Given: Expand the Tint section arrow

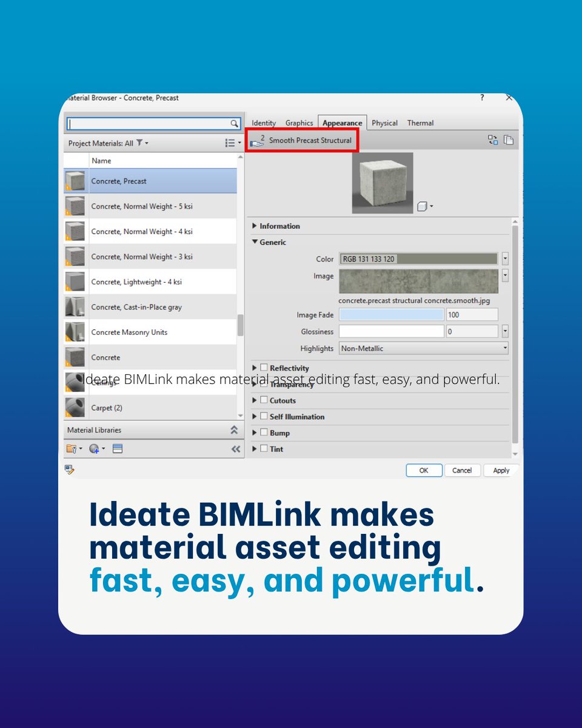Looking at the screenshot, I should [x=255, y=449].
